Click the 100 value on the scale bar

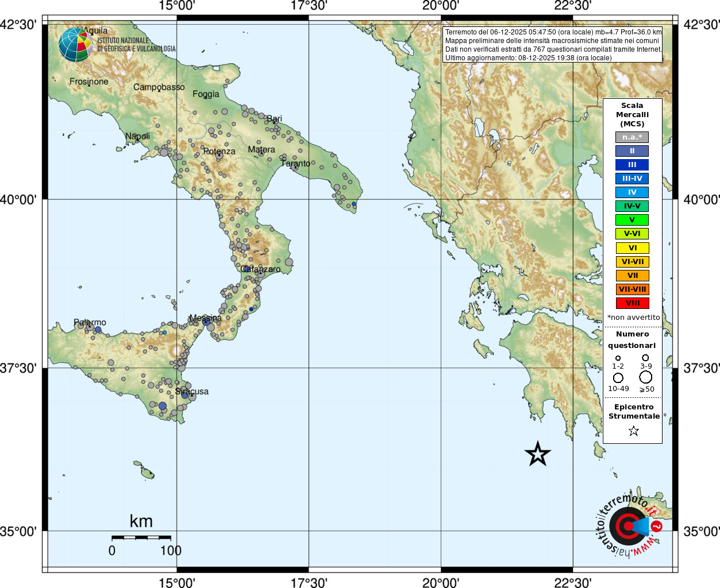[x=171, y=551]
